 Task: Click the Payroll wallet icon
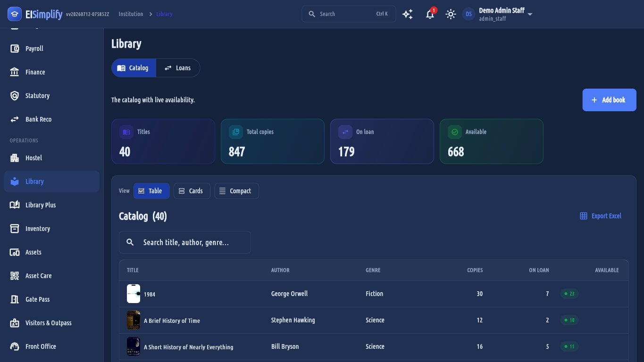coord(15,49)
